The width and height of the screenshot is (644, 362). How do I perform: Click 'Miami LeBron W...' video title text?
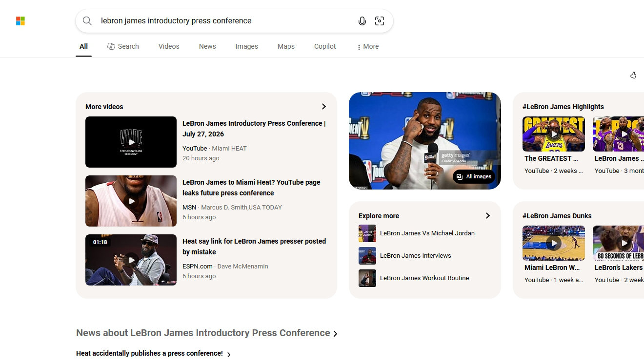pos(552,267)
